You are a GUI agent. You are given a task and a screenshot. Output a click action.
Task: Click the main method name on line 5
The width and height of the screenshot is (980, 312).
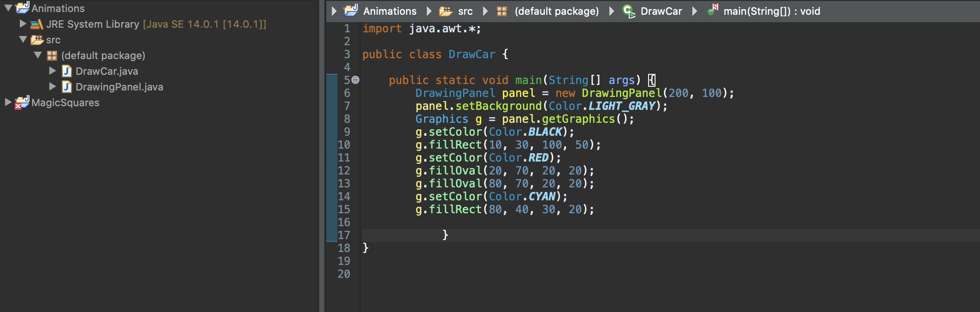pyautogui.click(x=528, y=80)
